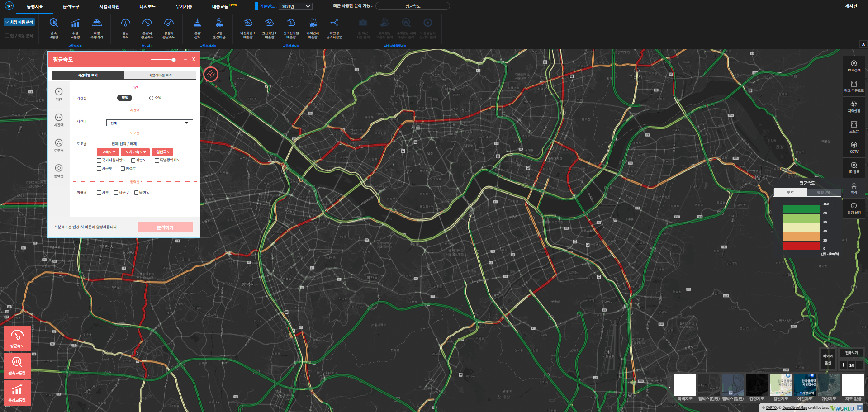Select the 평일 period option

click(x=124, y=98)
